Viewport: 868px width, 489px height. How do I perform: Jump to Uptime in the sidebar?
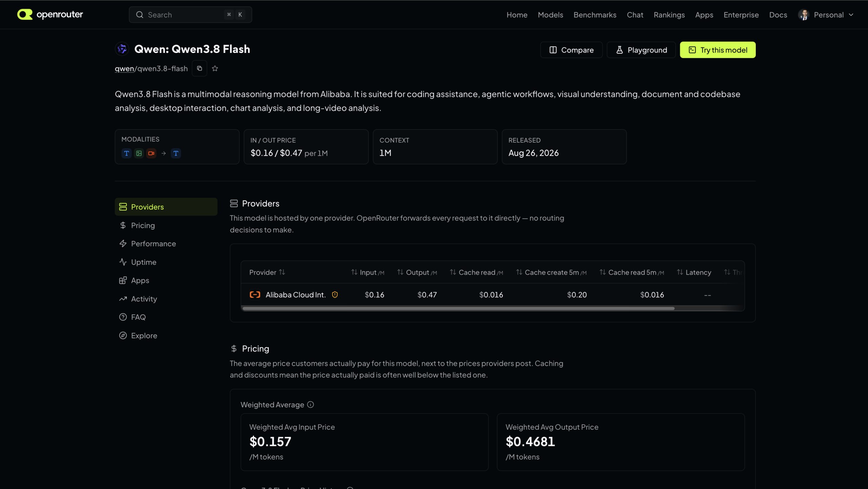166,262
